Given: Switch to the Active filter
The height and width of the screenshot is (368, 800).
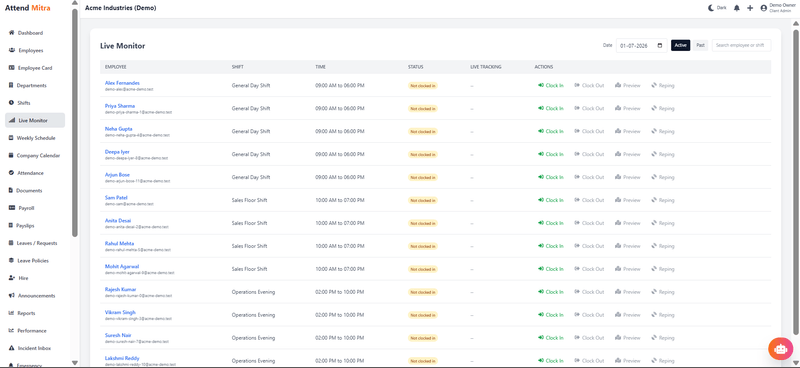Looking at the screenshot, I should click(681, 45).
